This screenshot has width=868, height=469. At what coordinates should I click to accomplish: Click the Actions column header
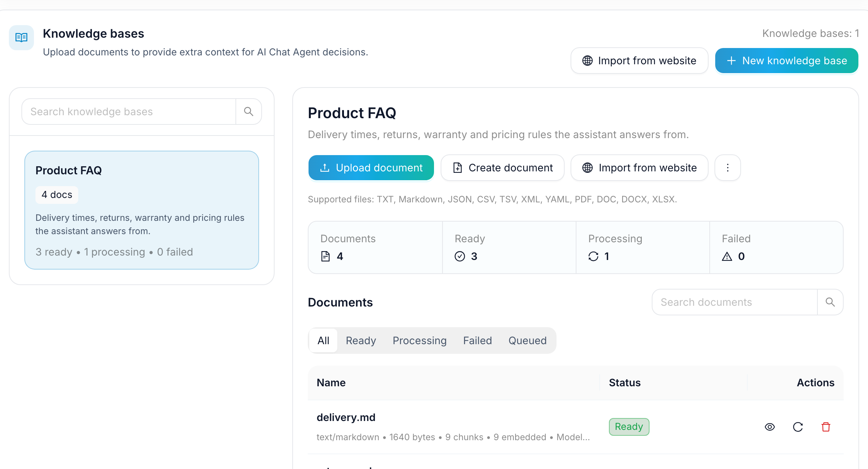coord(816,383)
